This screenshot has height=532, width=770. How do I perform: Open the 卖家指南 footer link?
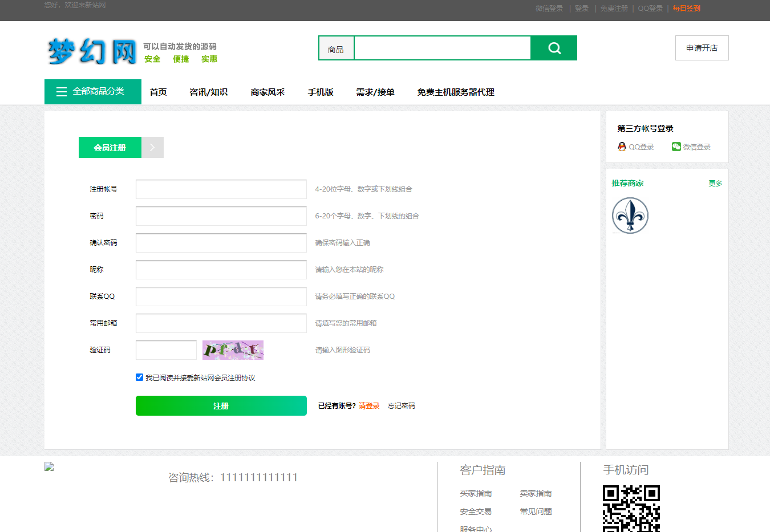(536, 494)
